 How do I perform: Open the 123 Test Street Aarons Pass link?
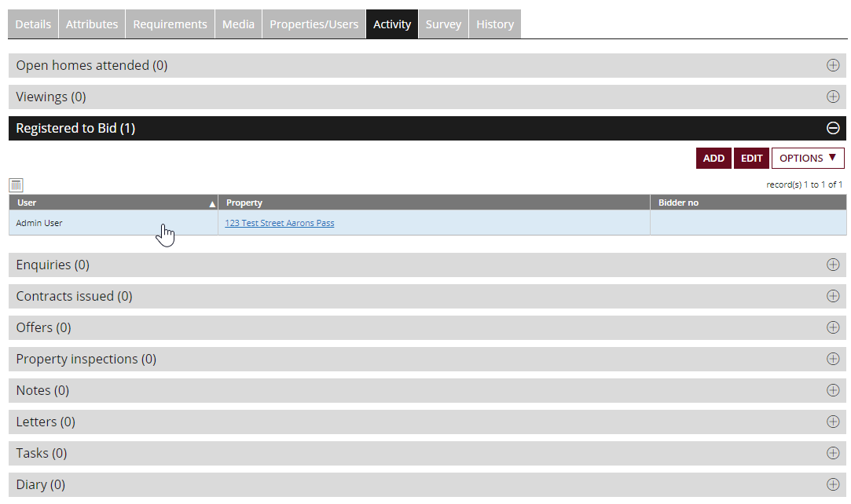click(x=279, y=223)
